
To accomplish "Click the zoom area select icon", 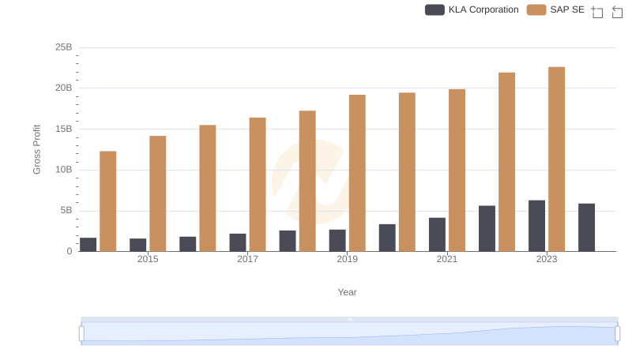I will 597,12.
